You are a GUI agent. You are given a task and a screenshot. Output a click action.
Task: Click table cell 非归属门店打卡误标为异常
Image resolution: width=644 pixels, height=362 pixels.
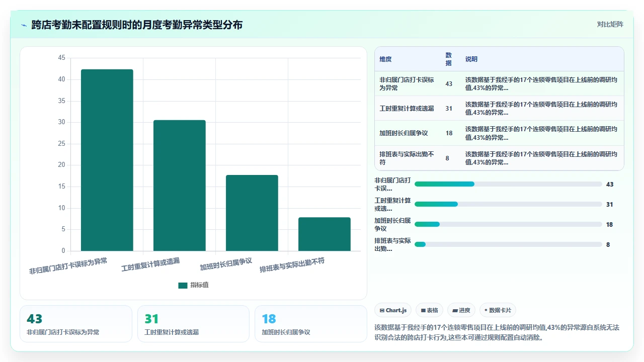[407, 84]
